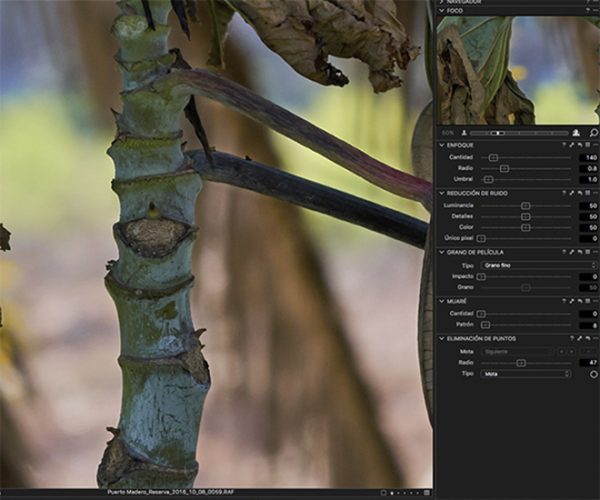The width and height of the screenshot is (600, 500).
Task: Click the Foco preview thumbnail
Action: [518, 70]
